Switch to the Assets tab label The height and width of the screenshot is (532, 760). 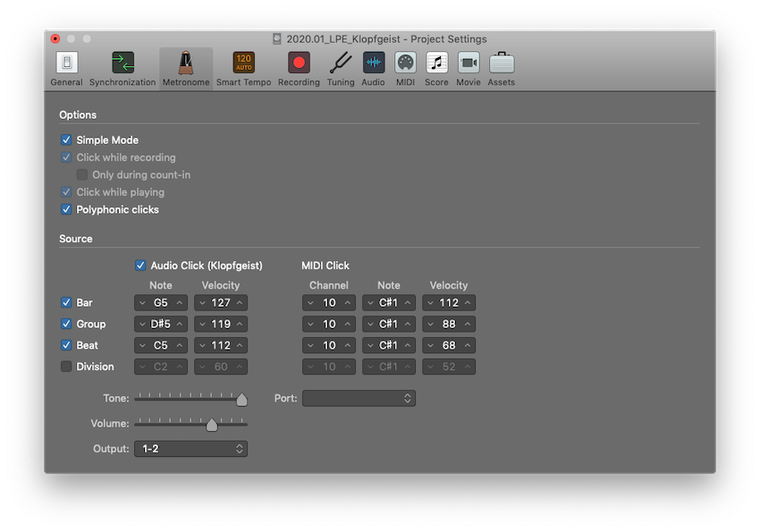coord(502,82)
